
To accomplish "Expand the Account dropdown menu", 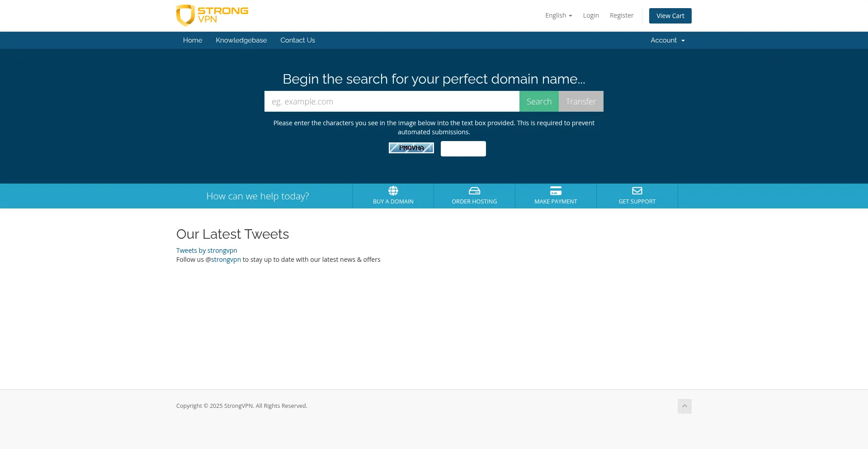I will (x=667, y=40).
